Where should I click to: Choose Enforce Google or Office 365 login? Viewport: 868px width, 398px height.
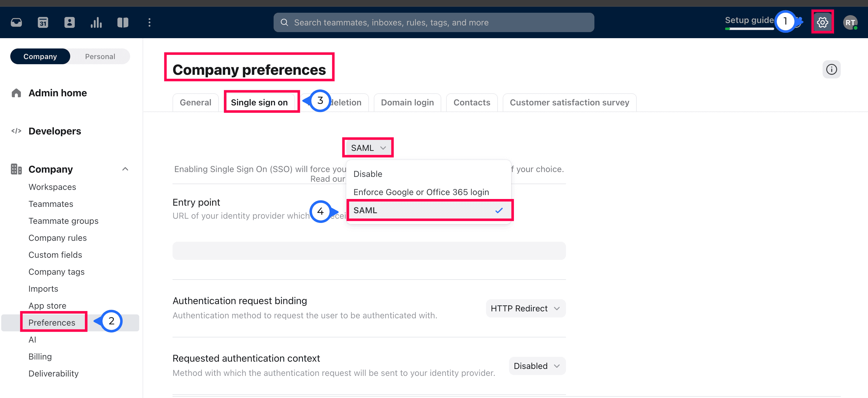421,192
